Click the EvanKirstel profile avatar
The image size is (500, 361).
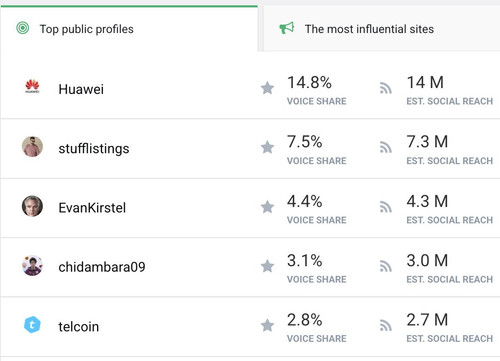(x=32, y=206)
